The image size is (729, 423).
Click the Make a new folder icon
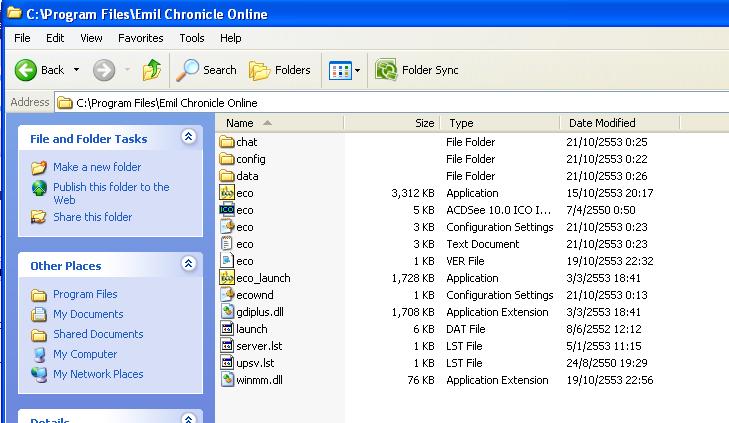[39, 167]
